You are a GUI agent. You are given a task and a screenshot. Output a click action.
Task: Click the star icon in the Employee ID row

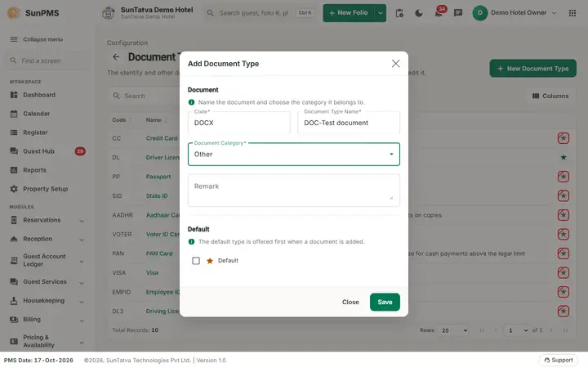(x=563, y=292)
